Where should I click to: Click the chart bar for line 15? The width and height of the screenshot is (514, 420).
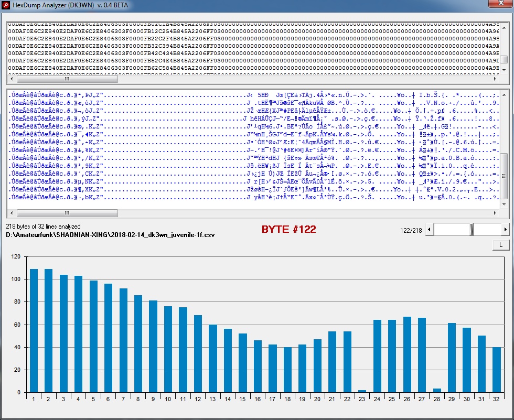pyautogui.click(x=242, y=363)
